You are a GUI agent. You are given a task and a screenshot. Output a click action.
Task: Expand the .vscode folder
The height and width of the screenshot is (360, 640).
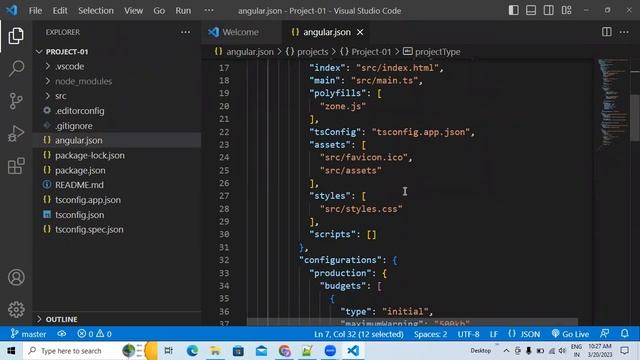pos(117,66)
